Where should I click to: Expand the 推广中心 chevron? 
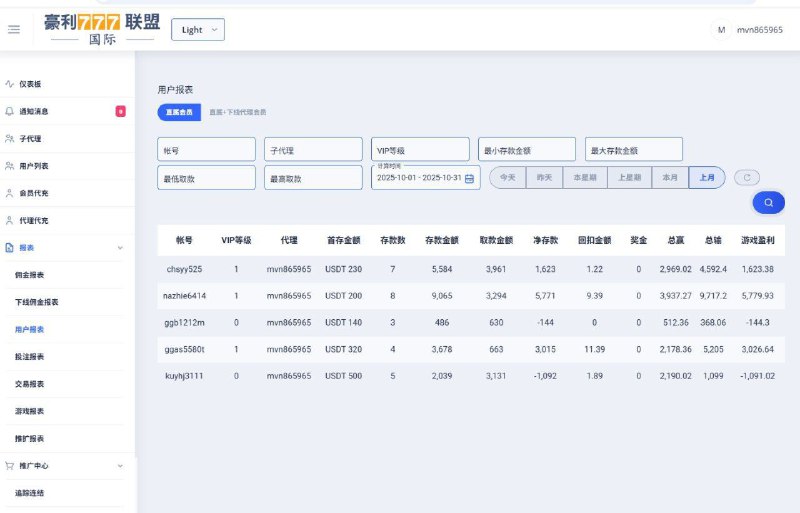click(x=120, y=465)
